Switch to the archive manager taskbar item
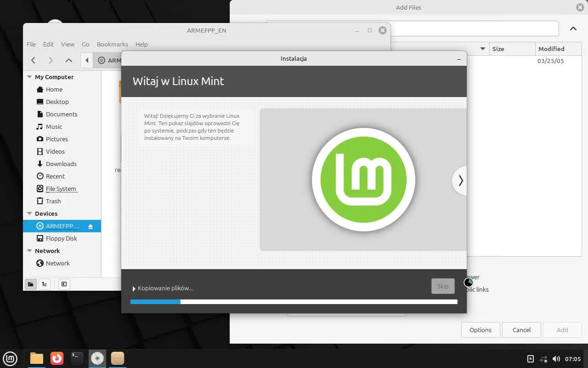The width and height of the screenshot is (588, 368). pos(118,358)
